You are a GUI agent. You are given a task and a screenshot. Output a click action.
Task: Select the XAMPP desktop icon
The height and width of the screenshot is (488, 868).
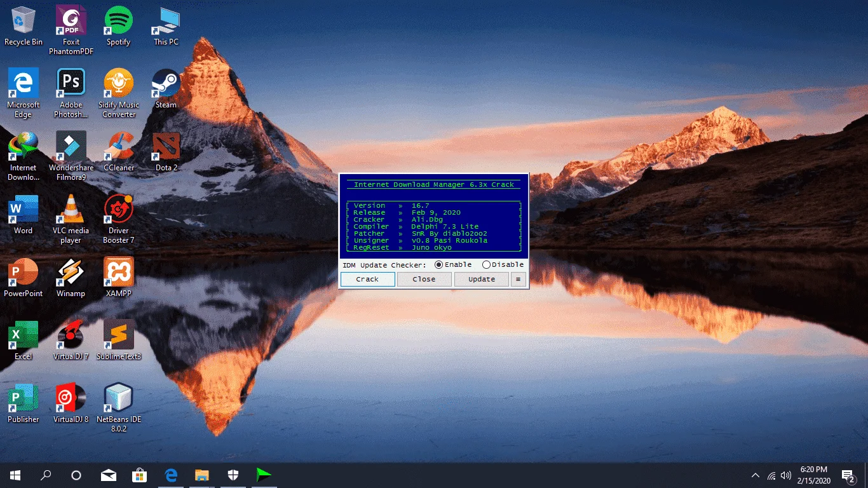point(118,277)
